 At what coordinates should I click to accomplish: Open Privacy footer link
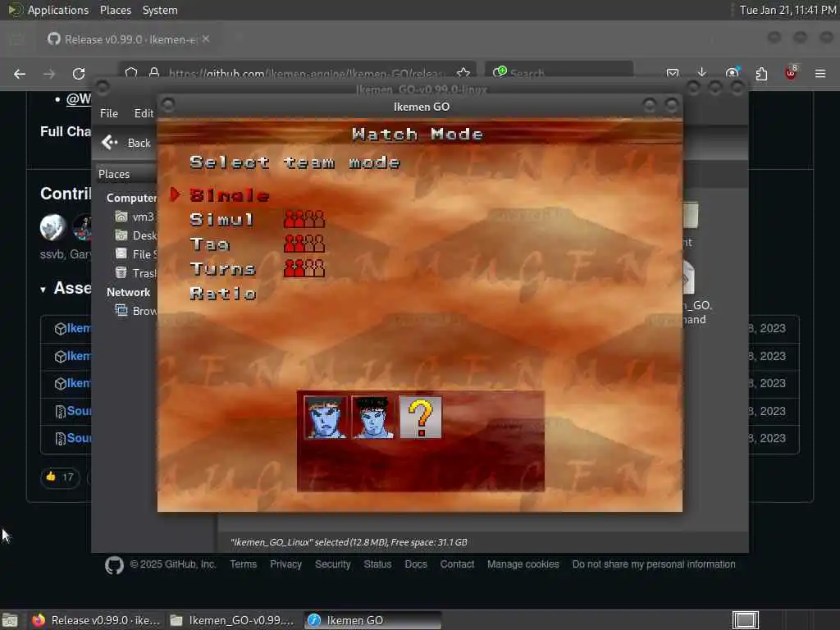pos(285,564)
